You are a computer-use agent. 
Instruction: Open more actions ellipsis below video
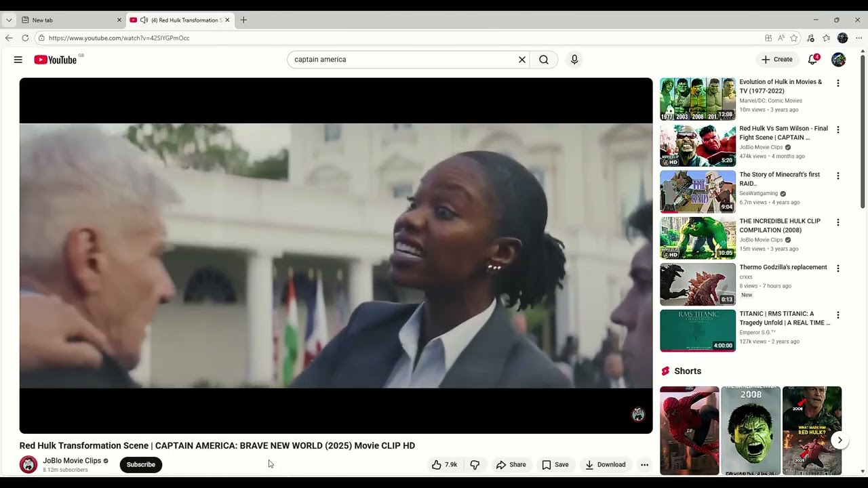[x=645, y=465]
